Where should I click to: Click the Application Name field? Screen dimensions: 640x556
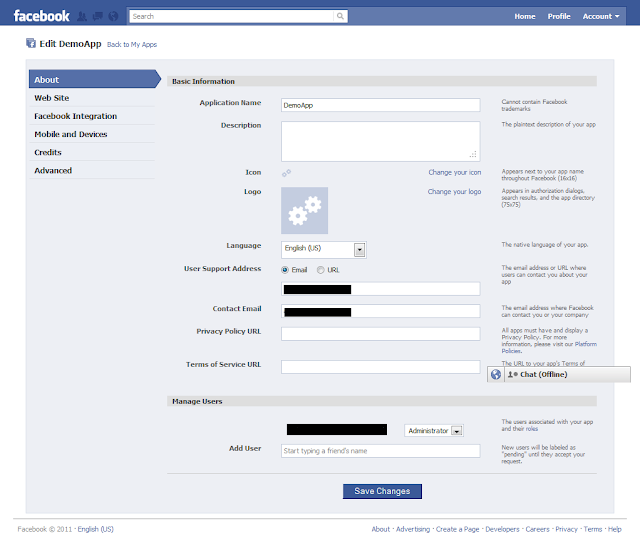[381, 105]
